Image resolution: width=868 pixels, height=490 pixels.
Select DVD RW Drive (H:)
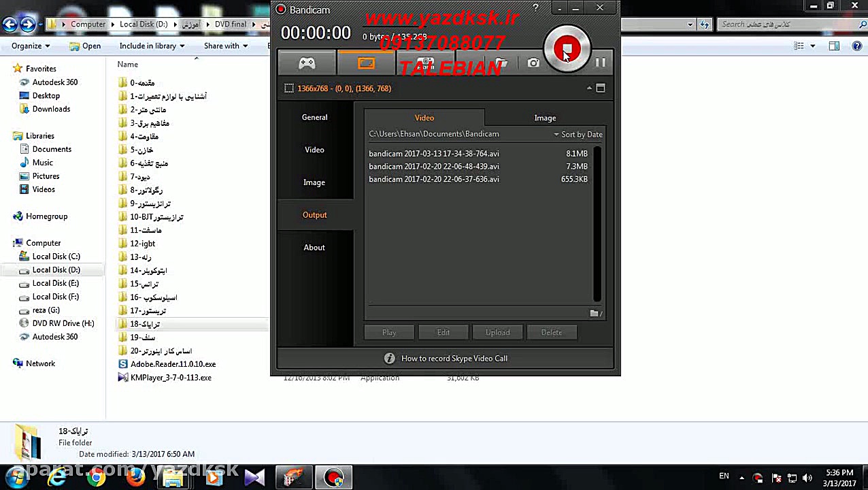pos(63,323)
